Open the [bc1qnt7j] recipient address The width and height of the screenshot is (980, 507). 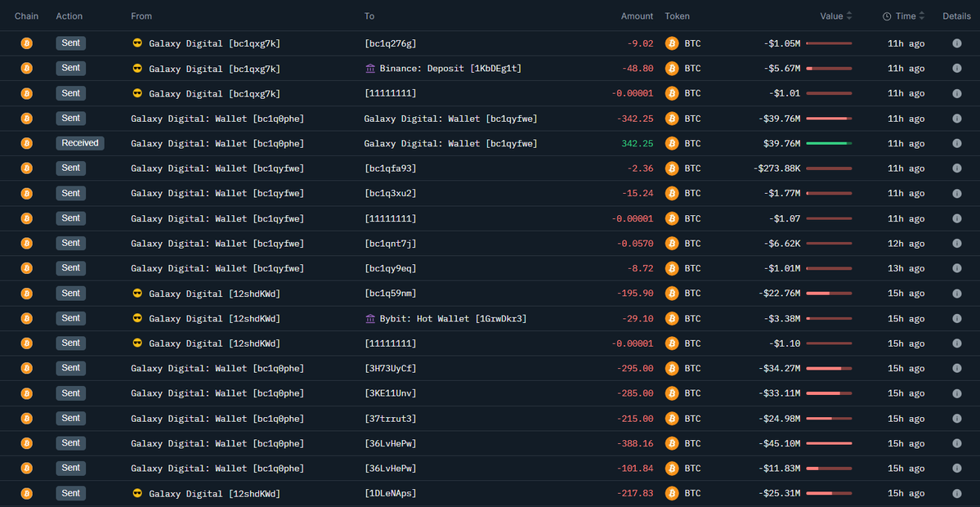point(390,243)
